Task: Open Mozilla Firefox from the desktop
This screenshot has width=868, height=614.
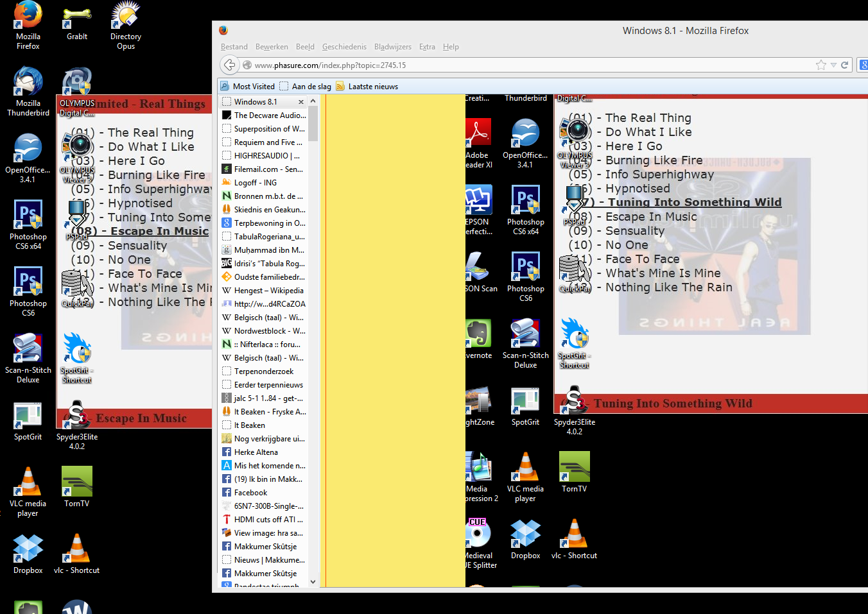Action: (x=28, y=26)
